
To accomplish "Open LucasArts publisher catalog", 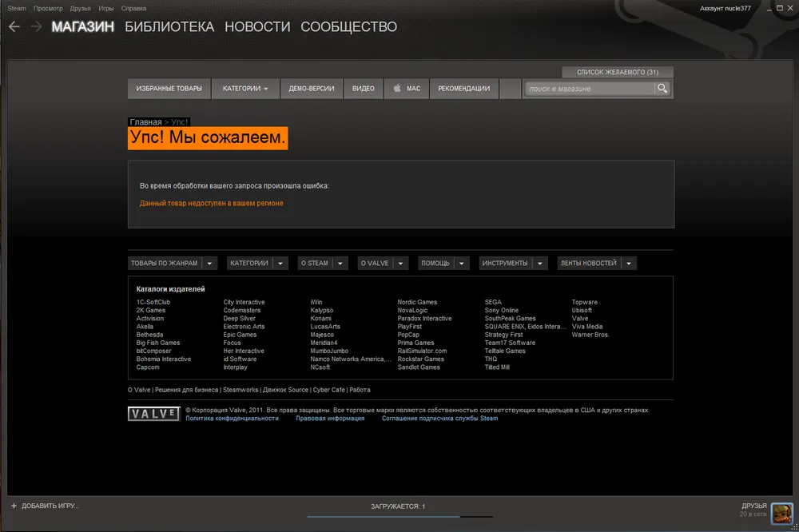I will 325,327.
